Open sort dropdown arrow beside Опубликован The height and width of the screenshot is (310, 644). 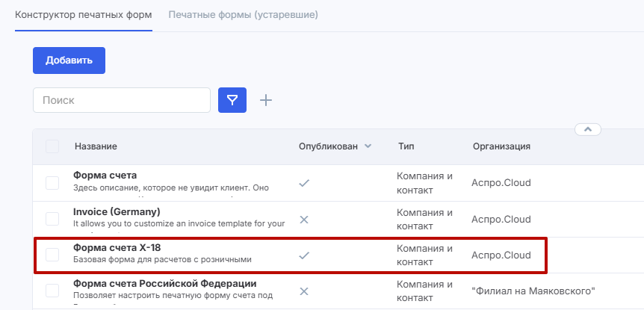tap(368, 146)
